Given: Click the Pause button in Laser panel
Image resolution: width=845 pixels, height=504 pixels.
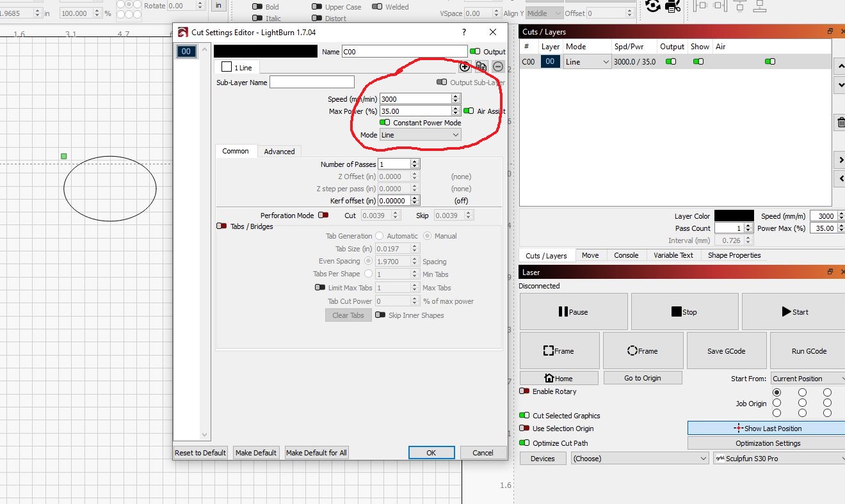Looking at the screenshot, I should click(574, 311).
